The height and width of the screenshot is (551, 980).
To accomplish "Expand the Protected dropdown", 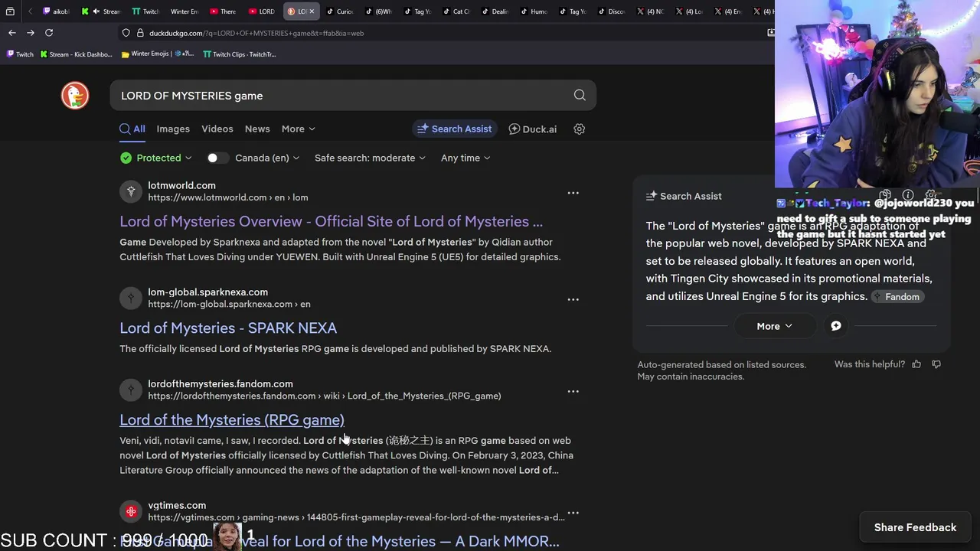I will [156, 158].
